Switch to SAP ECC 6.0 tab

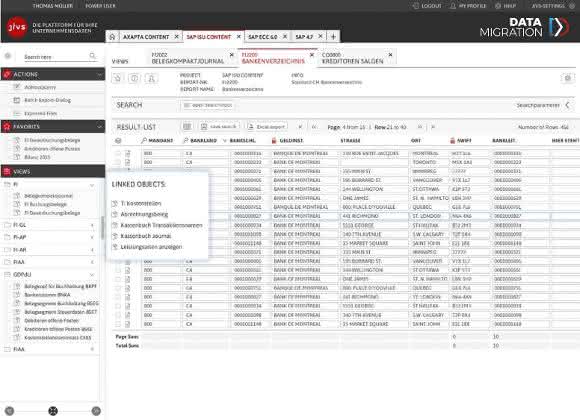click(x=263, y=37)
